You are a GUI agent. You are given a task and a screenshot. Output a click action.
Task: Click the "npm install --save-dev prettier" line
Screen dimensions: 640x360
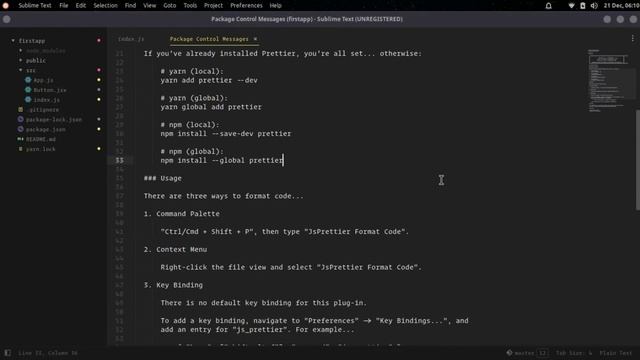226,133
